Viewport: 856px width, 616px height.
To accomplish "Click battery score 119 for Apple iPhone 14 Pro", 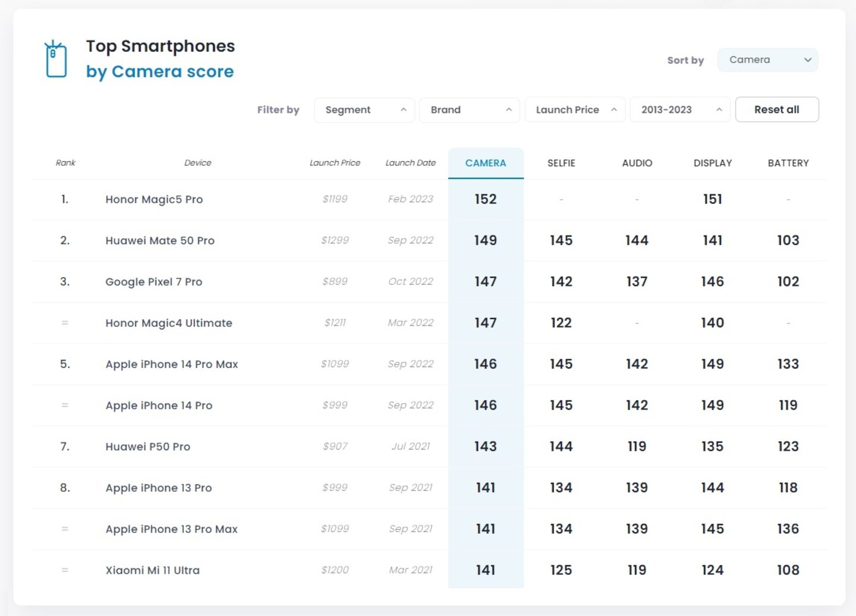I will tap(788, 405).
